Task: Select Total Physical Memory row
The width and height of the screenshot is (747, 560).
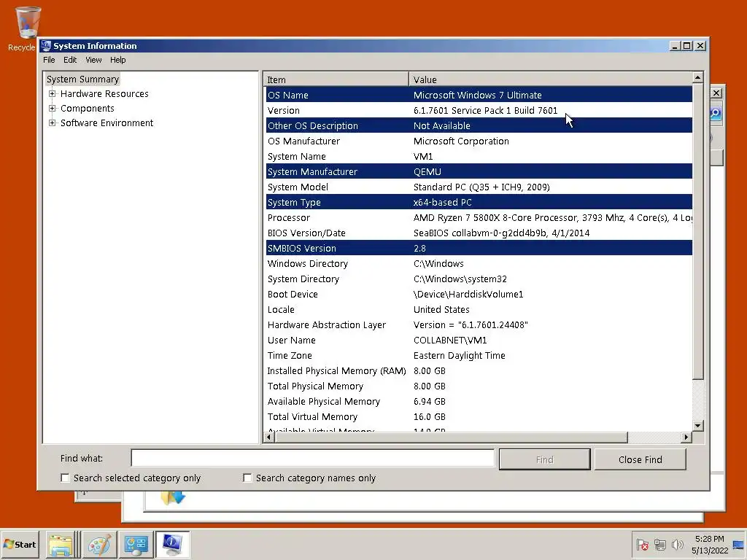Action: tap(479, 386)
